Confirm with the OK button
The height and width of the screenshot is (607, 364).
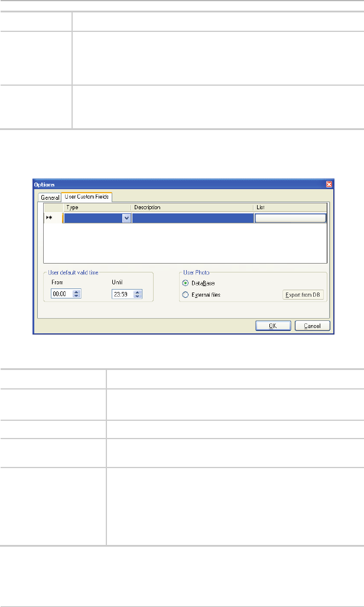click(x=273, y=326)
